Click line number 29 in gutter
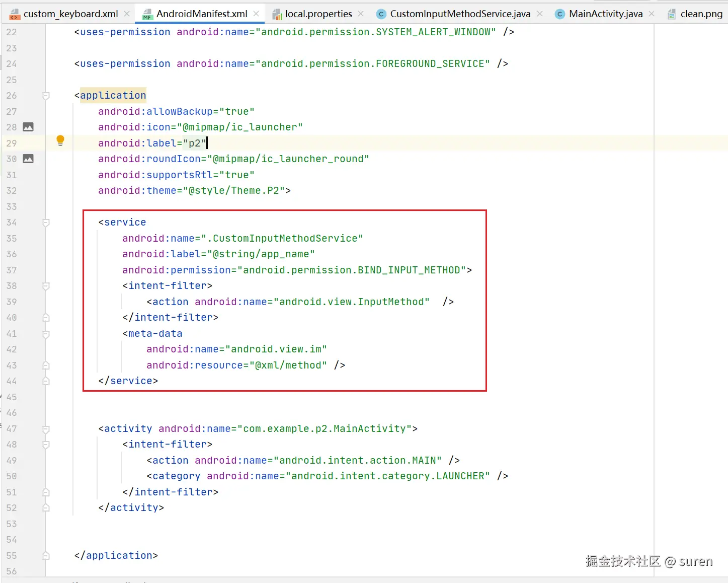The width and height of the screenshot is (728, 583). (x=12, y=143)
